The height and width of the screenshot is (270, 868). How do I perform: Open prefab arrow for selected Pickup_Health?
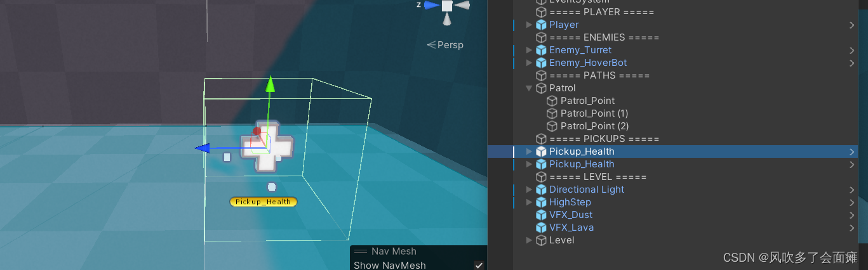pos(851,151)
